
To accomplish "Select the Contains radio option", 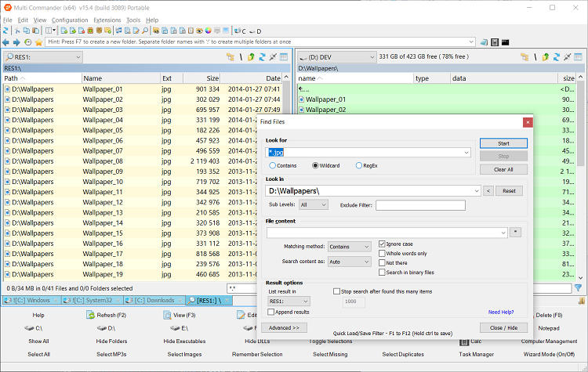I will [273, 165].
